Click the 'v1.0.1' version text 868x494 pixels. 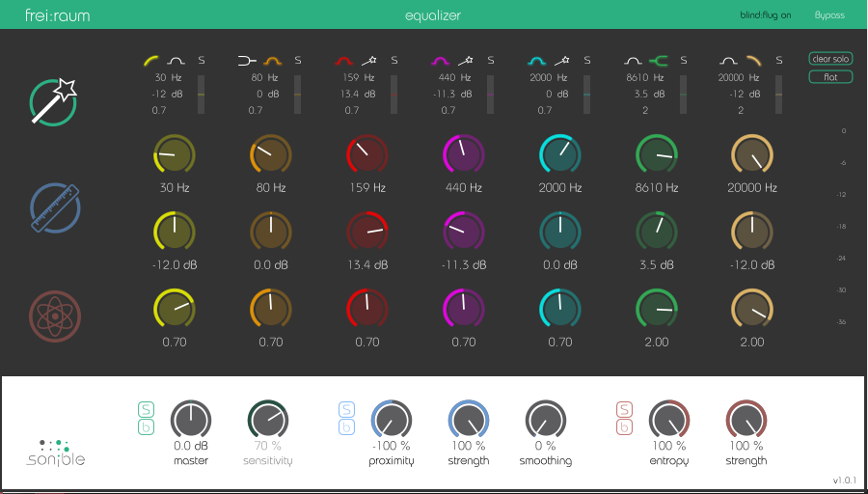[844, 480]
